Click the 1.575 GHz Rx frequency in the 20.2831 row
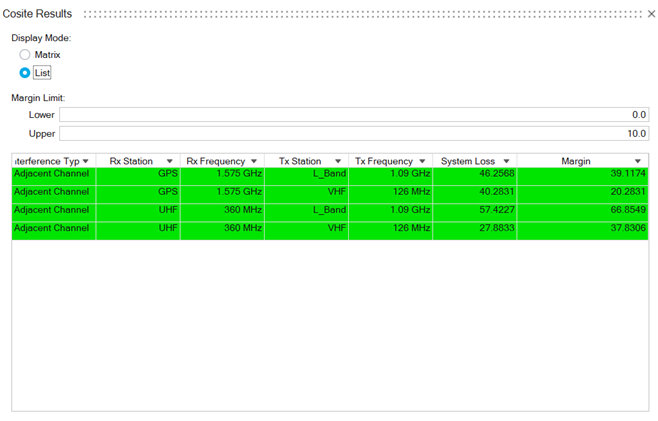Image resolution: width=658 pixels, height=421 pixels. (239, 191)
